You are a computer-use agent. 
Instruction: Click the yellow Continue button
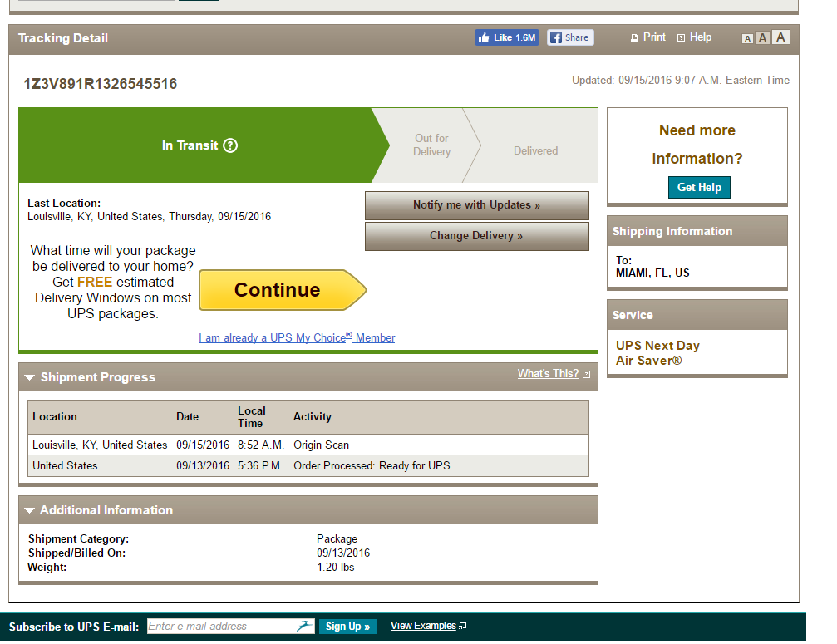(x=283, y=290)
